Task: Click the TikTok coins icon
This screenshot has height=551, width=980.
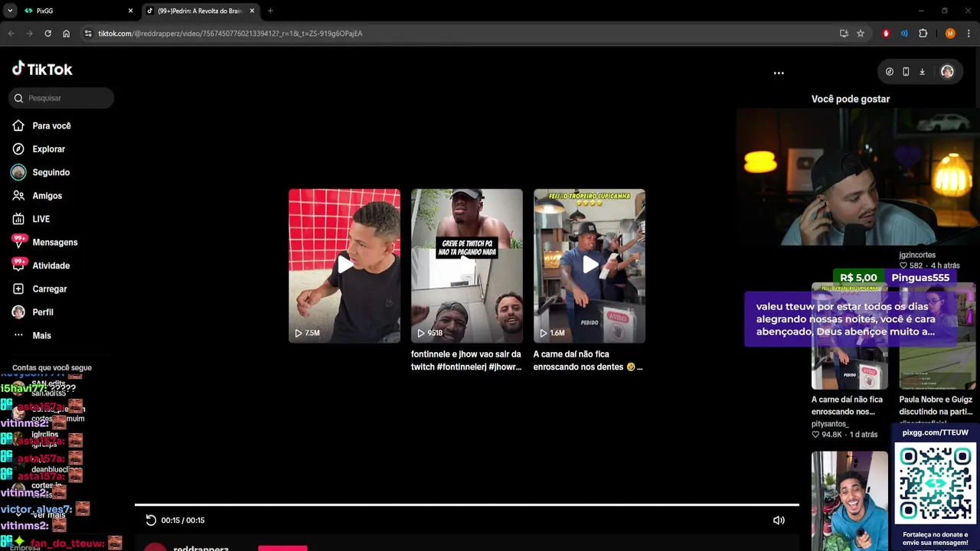Action: (889, 72)
